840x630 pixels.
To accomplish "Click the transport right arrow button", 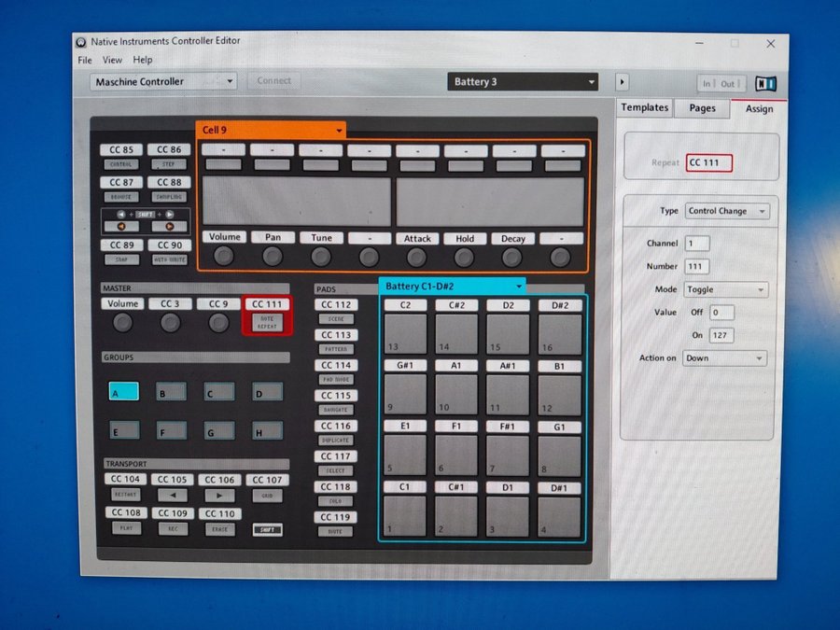I will pyautogui.click(x=219, y=495).
